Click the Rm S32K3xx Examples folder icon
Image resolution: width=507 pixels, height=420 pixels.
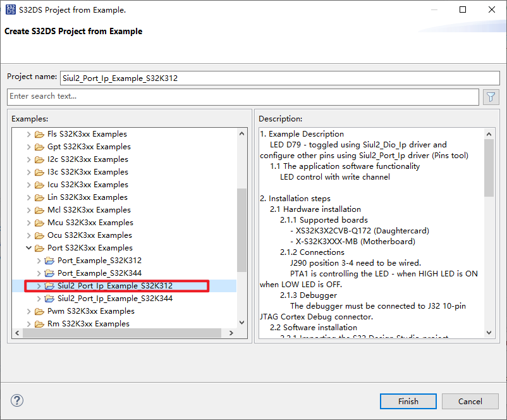point(39,324)
